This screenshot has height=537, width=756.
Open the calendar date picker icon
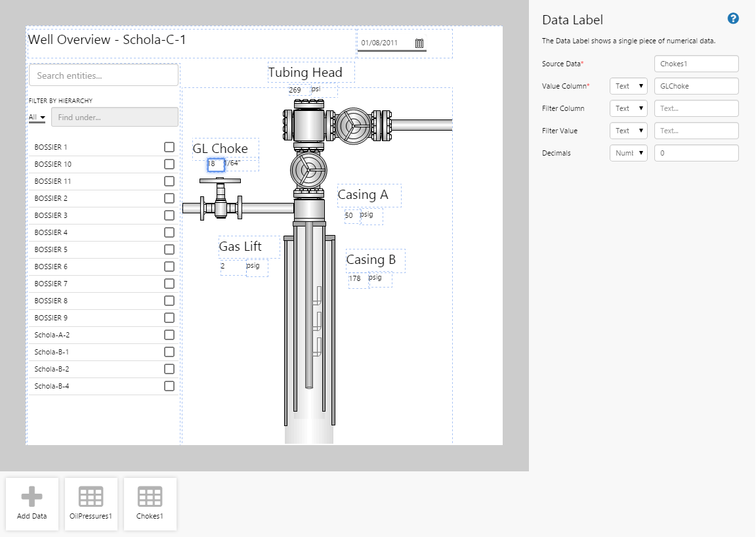click(419, 43)
